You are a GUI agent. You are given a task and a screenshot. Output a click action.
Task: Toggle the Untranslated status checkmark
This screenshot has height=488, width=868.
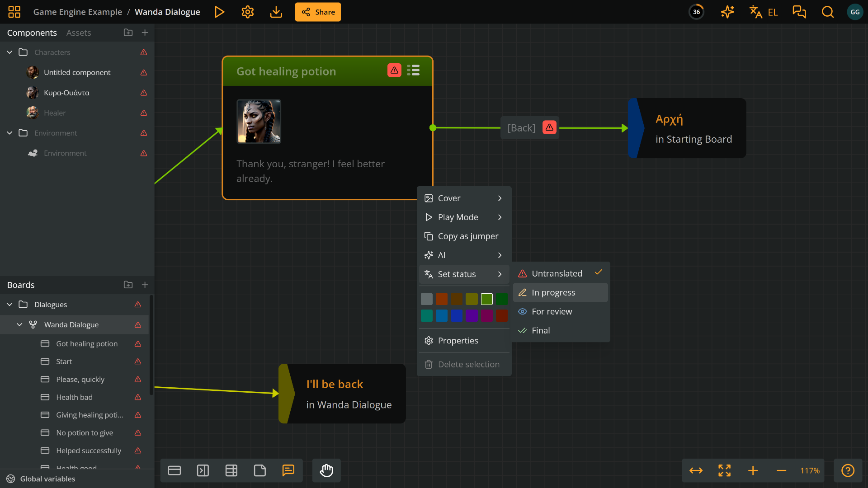click(x=598, y=272)
